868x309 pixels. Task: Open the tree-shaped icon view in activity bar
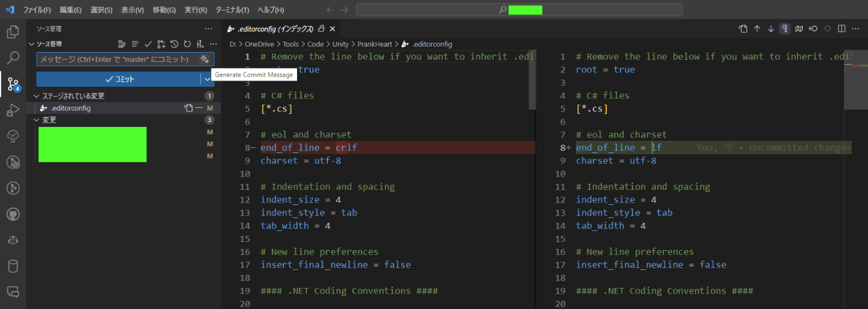pos(12,136)
